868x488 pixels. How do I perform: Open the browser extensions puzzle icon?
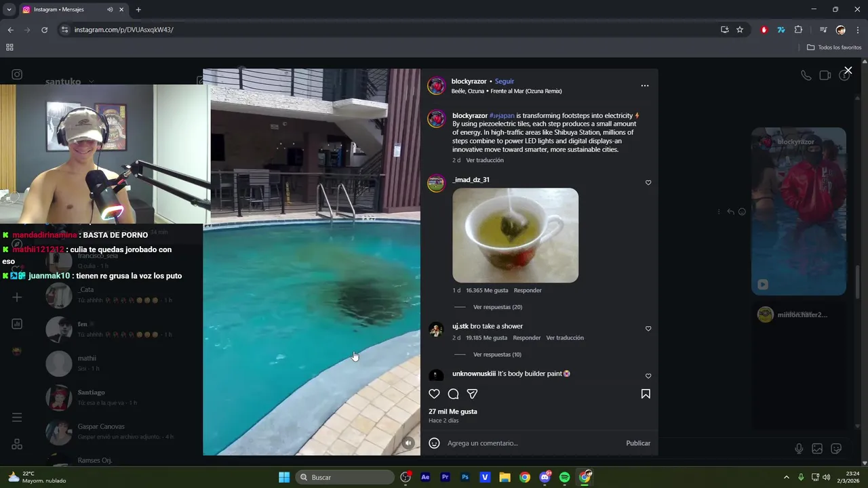pyautogui.click(x=798, y=30)
